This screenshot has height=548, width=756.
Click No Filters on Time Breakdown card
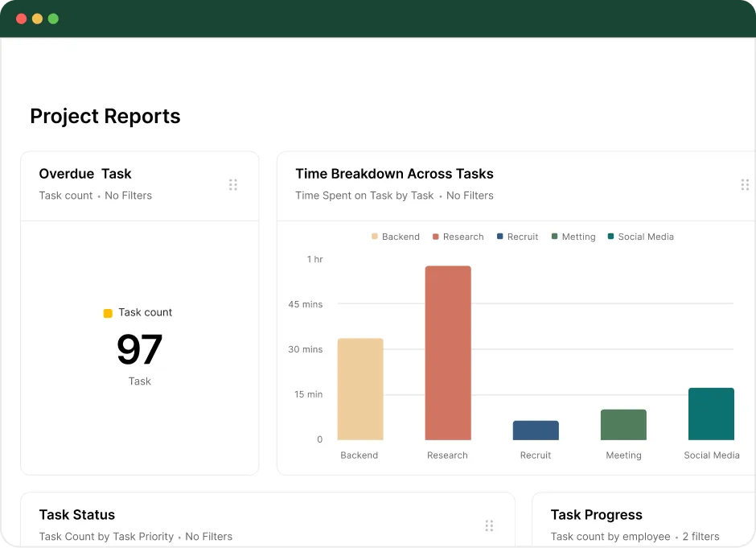click(x=470, y=196)
